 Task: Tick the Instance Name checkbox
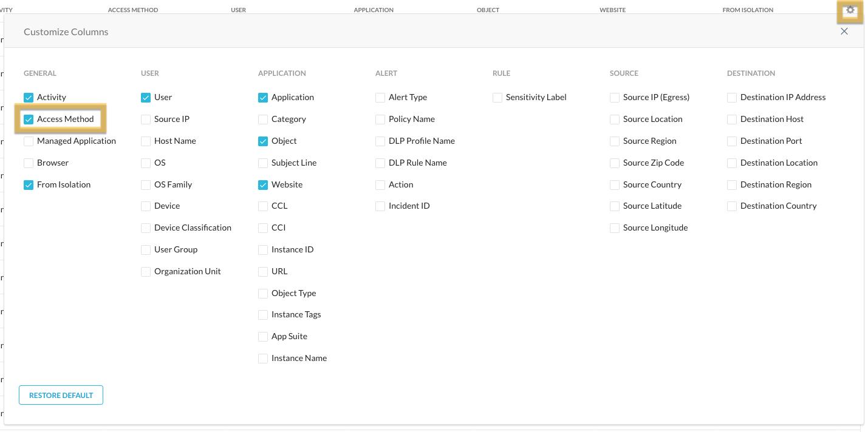[263, 359]
